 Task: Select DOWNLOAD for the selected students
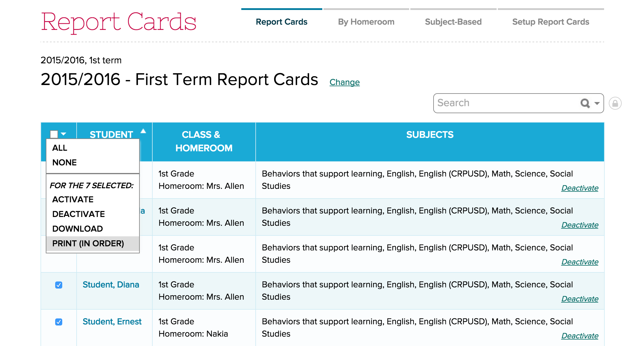pyautogui.click(x=77, y=228)
